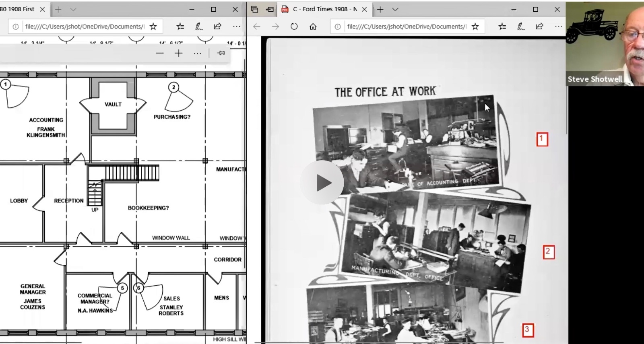Screen dimensions: 644x344
Task: Click Refresh in the Ford Times window
Action: point(294,27)
